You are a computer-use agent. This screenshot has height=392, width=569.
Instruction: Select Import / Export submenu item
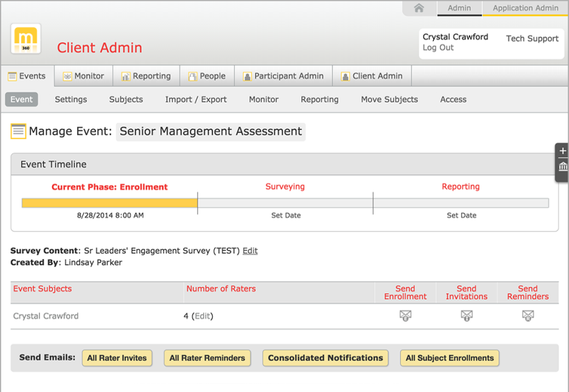pos(195,100)
